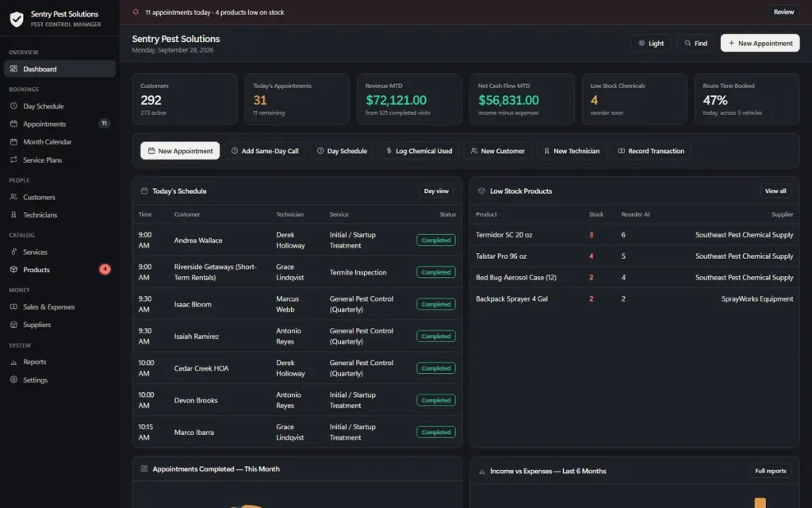
Task: Click Termidor SC 20 oz product row
Action: point(634,235)
